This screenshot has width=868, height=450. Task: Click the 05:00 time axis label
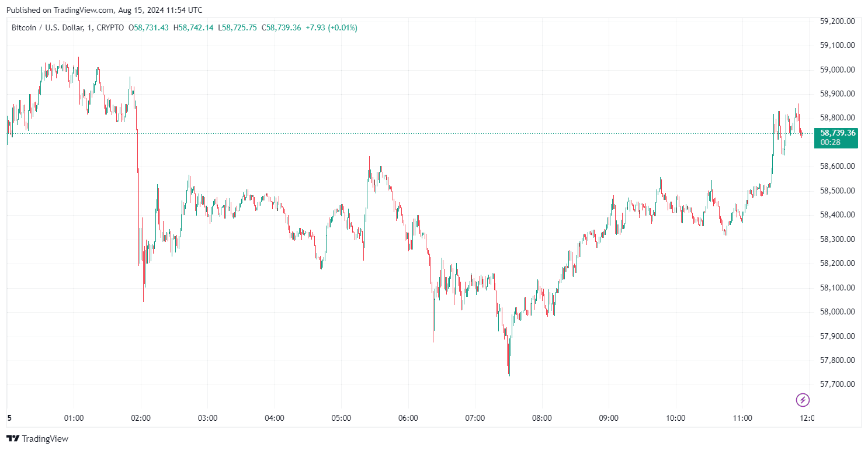click(x=341, y=418)
